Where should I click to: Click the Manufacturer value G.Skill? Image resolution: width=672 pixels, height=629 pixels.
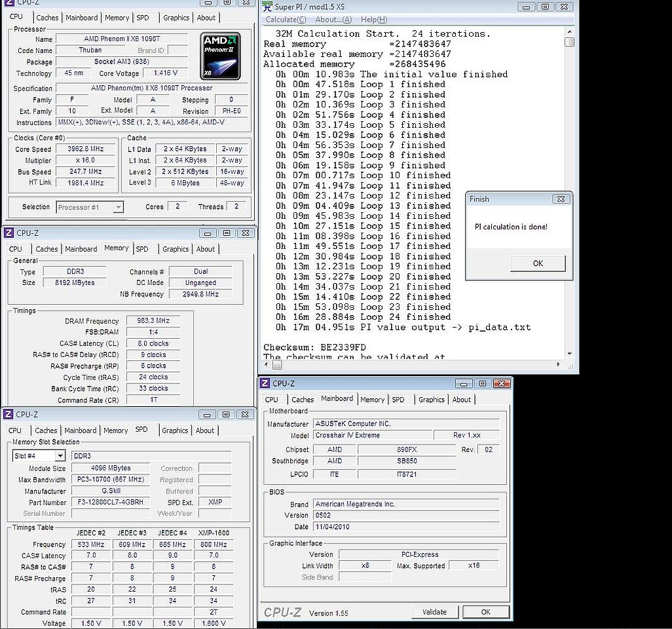click(x=111, y=491)
